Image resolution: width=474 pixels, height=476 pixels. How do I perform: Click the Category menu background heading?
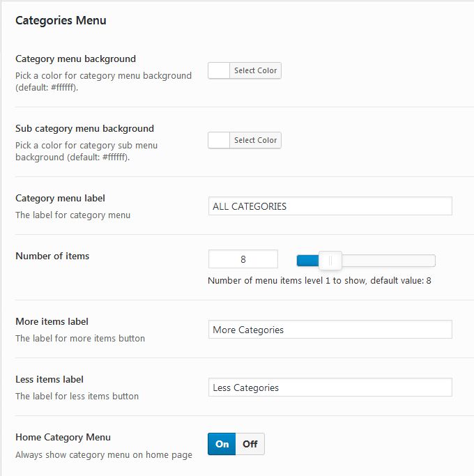pos(75,59)
